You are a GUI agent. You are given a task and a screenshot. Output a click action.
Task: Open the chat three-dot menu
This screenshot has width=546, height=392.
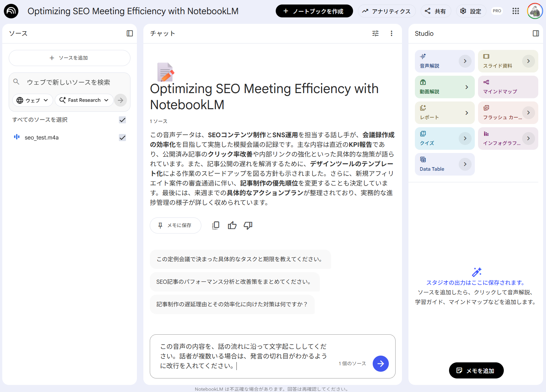coord(391,33)
